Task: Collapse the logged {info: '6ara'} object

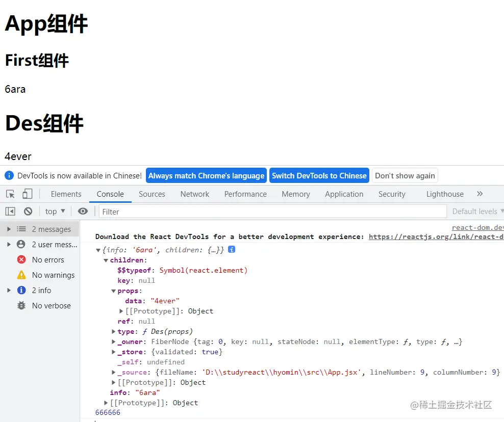Action: [98, 250]
